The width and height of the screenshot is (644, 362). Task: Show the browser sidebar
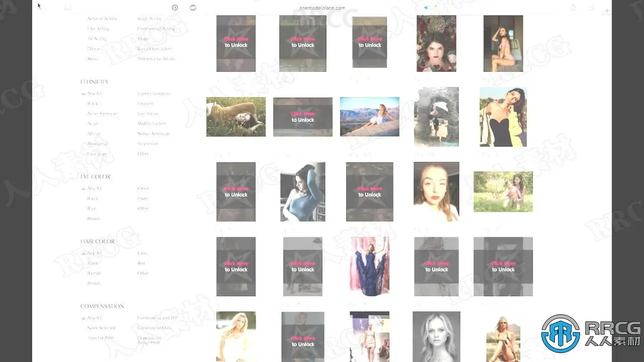[67, 8]
